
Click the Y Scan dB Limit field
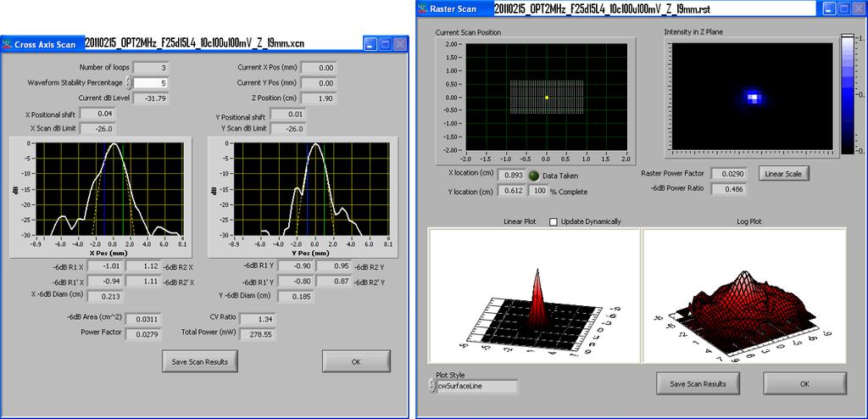pyautogui.click(x=288, y=129)
